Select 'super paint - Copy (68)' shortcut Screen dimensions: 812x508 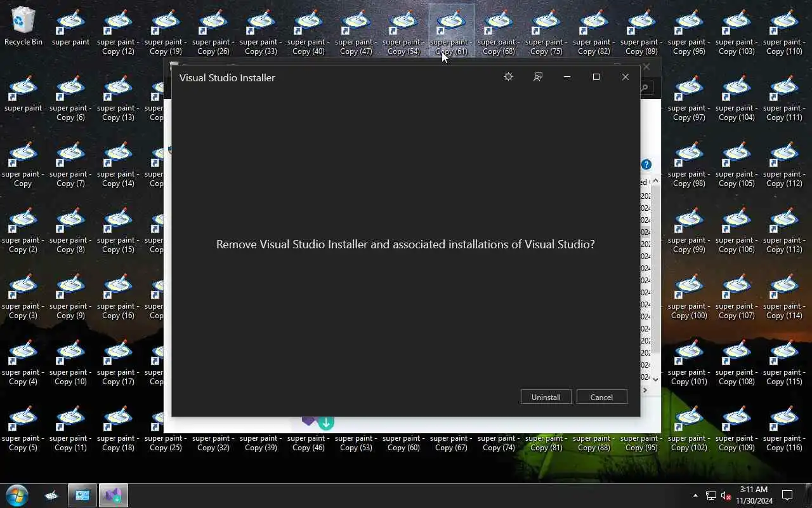click(499, 32)
